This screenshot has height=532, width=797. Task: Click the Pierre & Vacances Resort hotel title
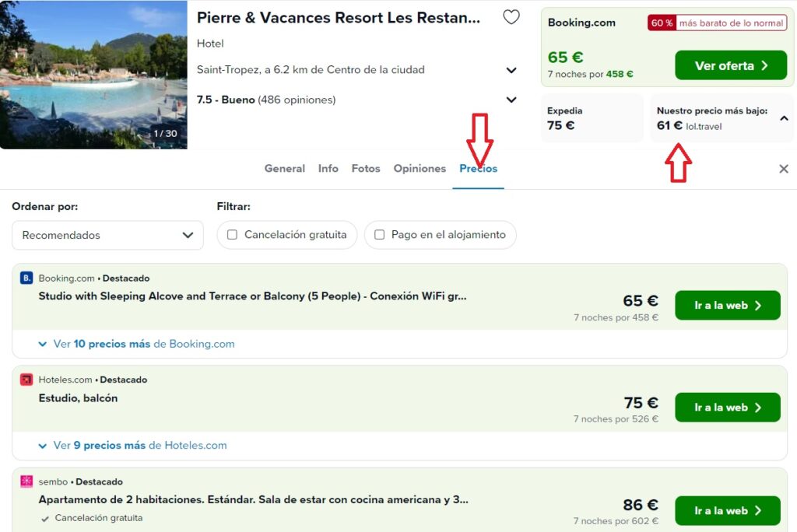point(339,18)
